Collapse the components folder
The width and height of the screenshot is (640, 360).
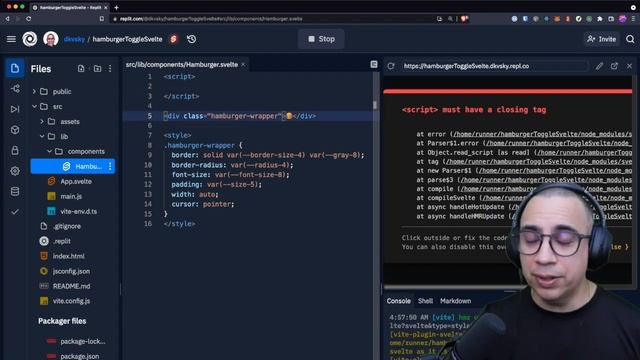(49, 151)
